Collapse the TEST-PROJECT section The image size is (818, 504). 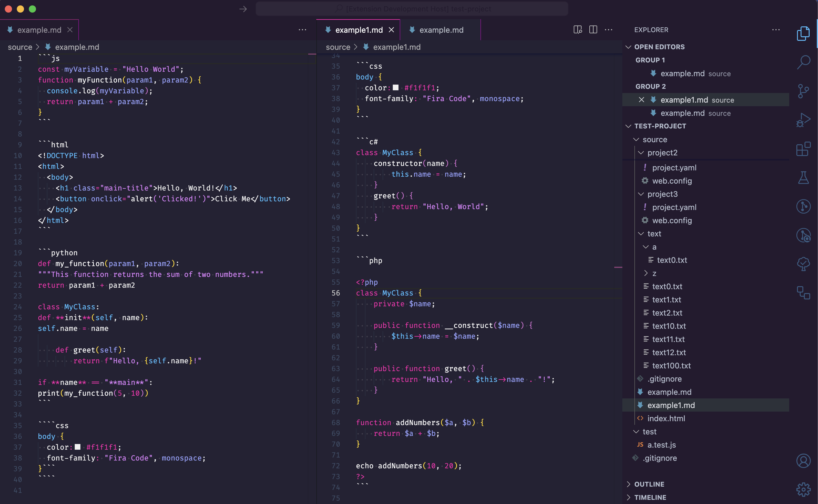628,126
